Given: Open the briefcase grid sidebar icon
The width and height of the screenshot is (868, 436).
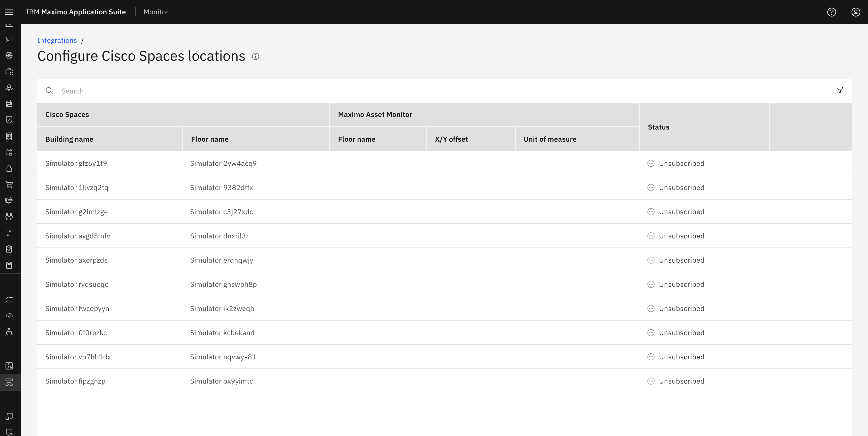Looking at the screenshot, I should coord(9,71).
